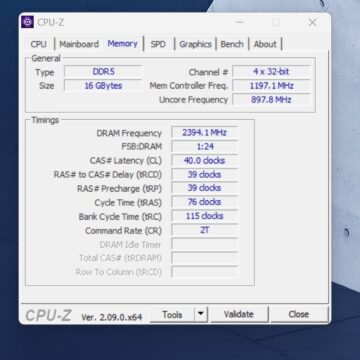Click the Size field showing 16 GBytes
The width and height of the screenshot is (360, 360).
pyautogui.click(x=103, y=86)
